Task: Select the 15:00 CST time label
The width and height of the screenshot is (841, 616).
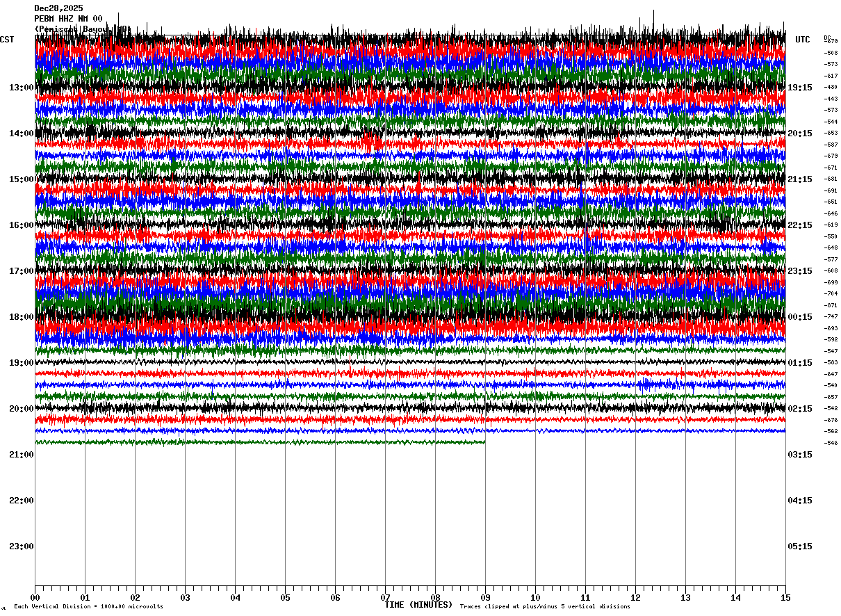Action: coord(22,179)
